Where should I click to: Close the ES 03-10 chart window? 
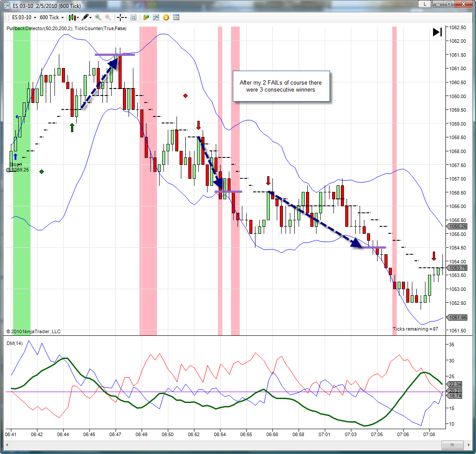coord(463,4)
